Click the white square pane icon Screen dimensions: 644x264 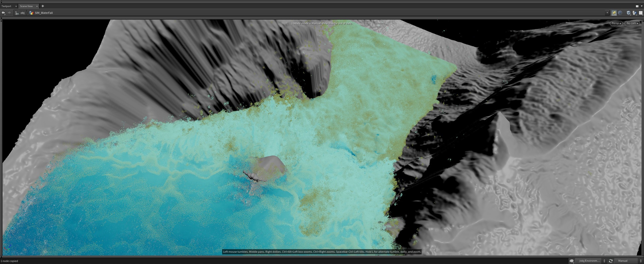(x=641, y=13)
